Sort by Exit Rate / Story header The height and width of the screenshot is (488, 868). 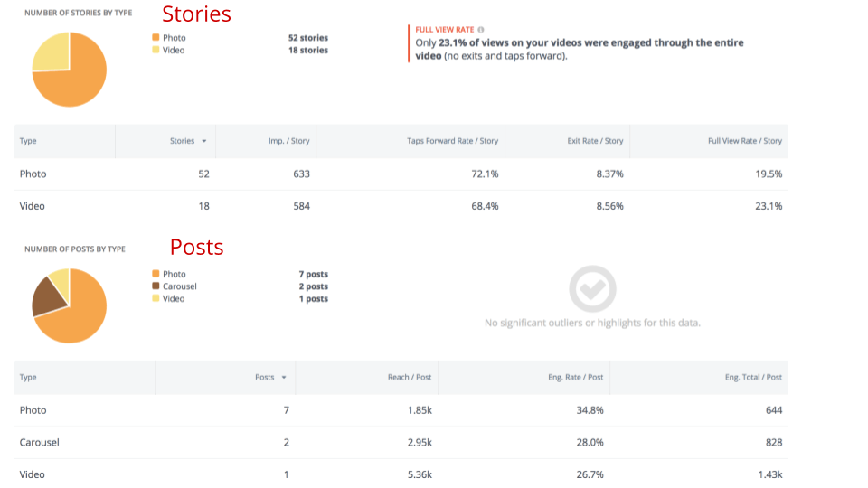(x=595, y=141)
